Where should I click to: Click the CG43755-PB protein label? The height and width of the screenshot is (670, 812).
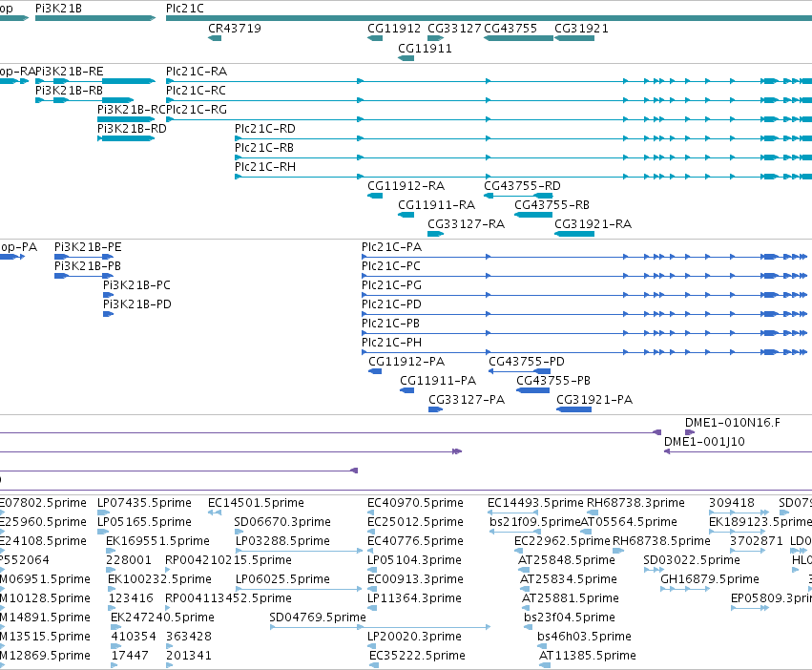coord(553,381)
